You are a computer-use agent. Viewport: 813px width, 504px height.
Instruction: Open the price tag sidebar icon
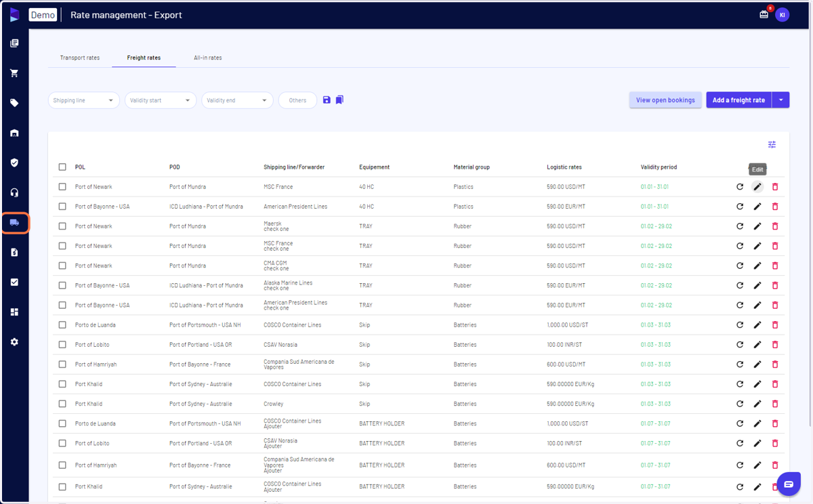coord(14,103)
